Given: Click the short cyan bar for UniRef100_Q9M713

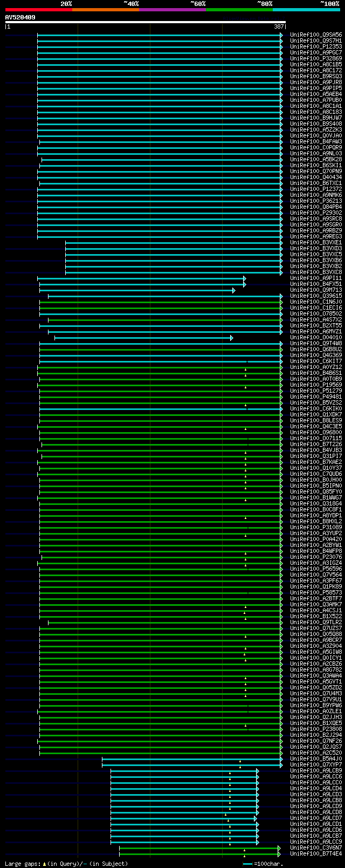Looking at the screenshot, I should [137, 290].
